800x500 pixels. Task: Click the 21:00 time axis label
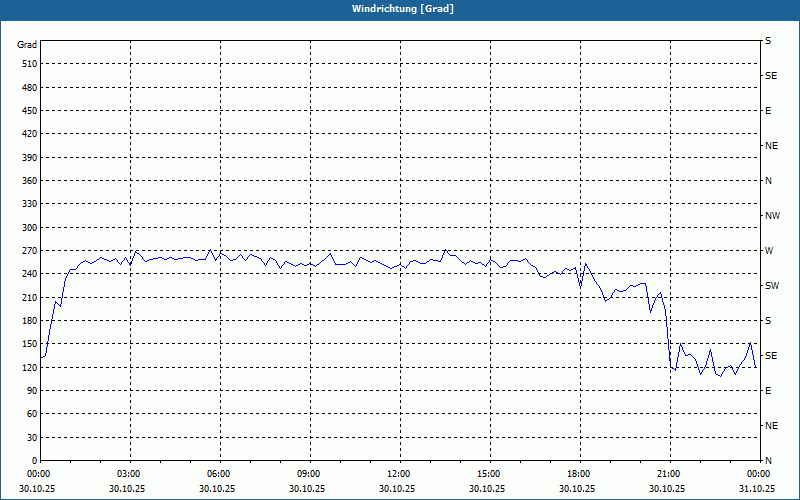(670, 473)
